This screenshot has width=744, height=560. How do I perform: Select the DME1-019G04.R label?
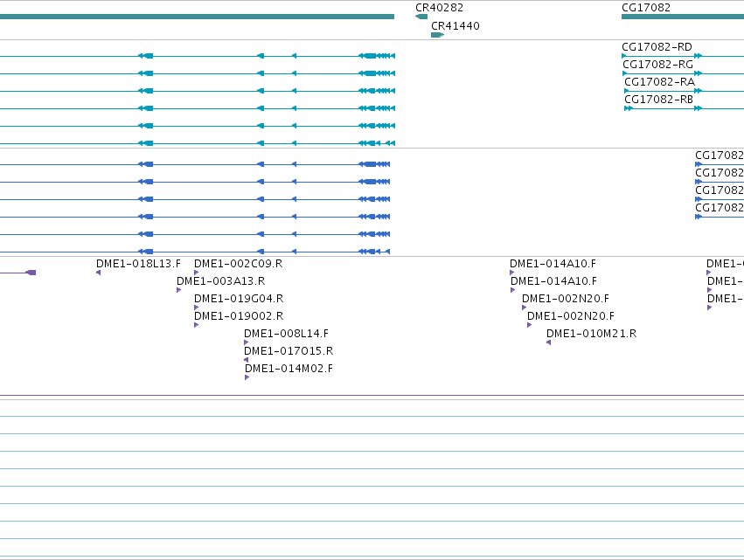coord(239,299)
